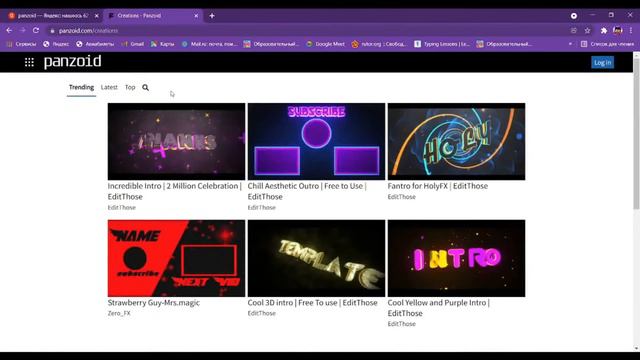Click the browser forward arrow
The height and width of the screenshot is (360, 640).
tap(22, 30)
